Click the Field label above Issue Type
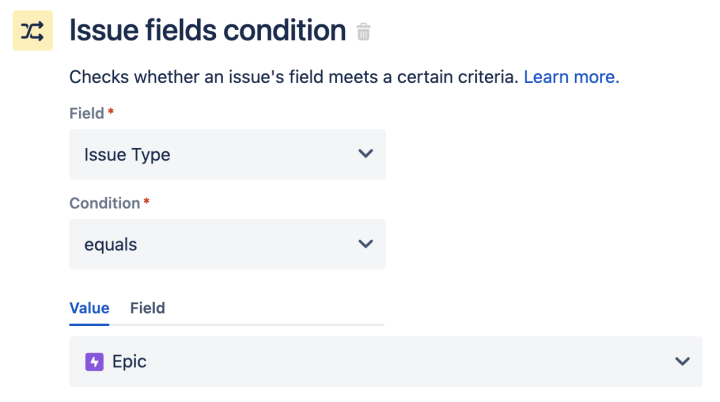Image resolution: width=720 pixels, height=402 pixels. (x=86, y=113)
